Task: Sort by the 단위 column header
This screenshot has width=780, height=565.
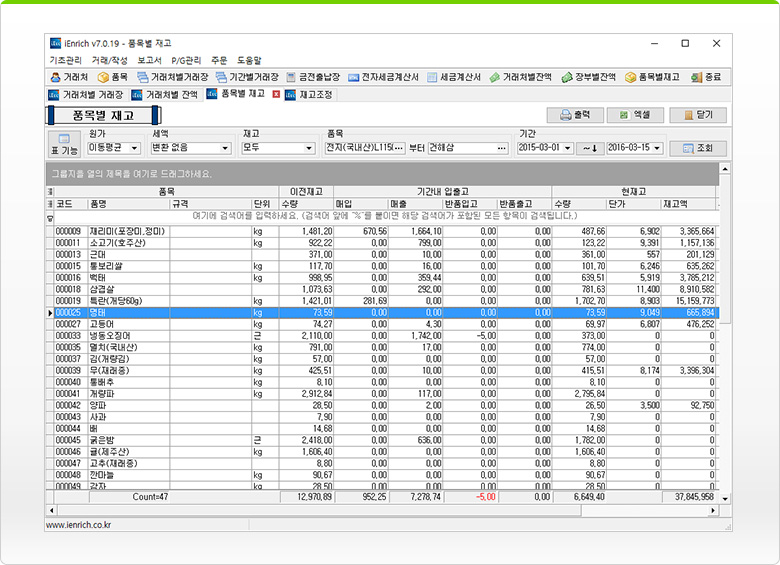Action: click(266, 204)
